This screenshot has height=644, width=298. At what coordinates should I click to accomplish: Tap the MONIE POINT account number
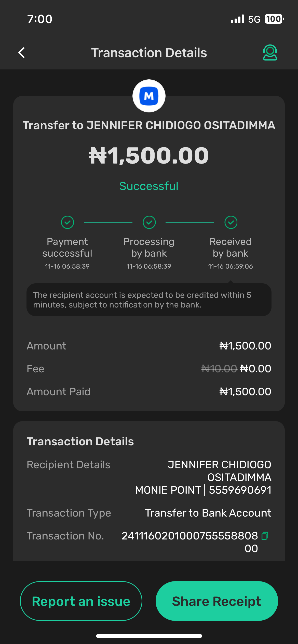[x=240, y=490]
